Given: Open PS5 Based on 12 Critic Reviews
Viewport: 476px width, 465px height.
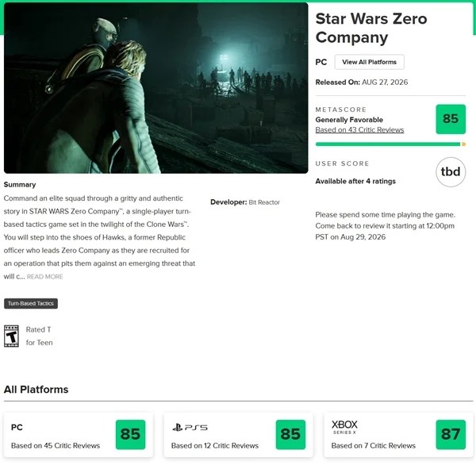Looking at the screenshot, I should [x=215, y=446].
